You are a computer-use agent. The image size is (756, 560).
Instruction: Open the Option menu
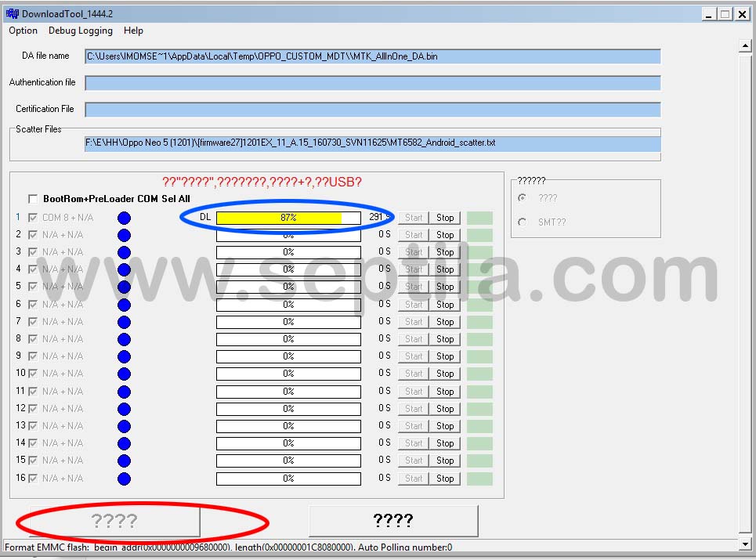[23, 31]
